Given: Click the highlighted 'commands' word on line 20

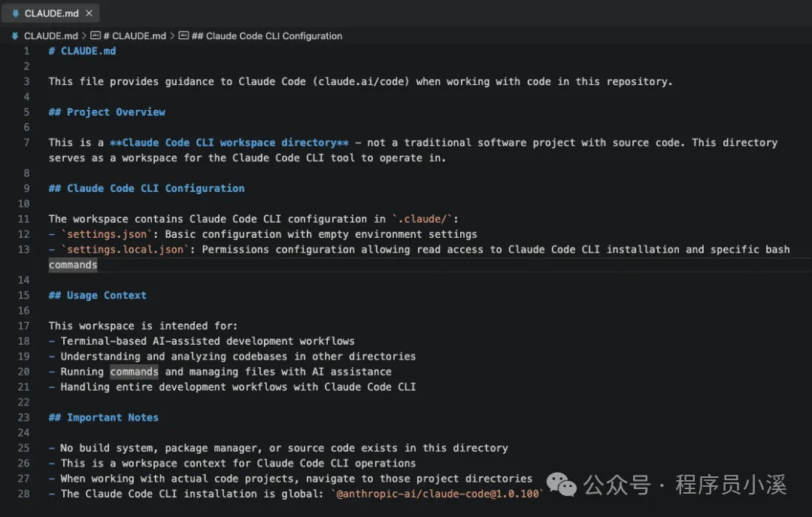Looking at the screenshot, I should [x=134, y=372].
